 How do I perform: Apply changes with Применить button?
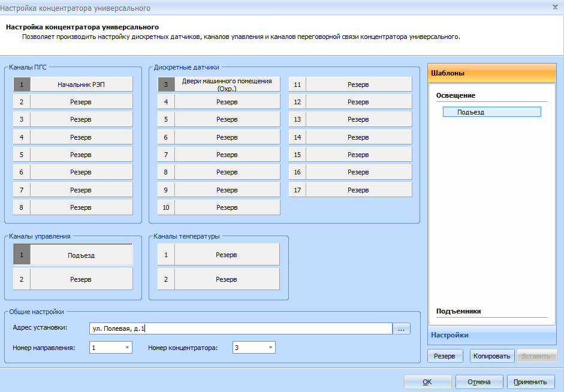[530, 382]
